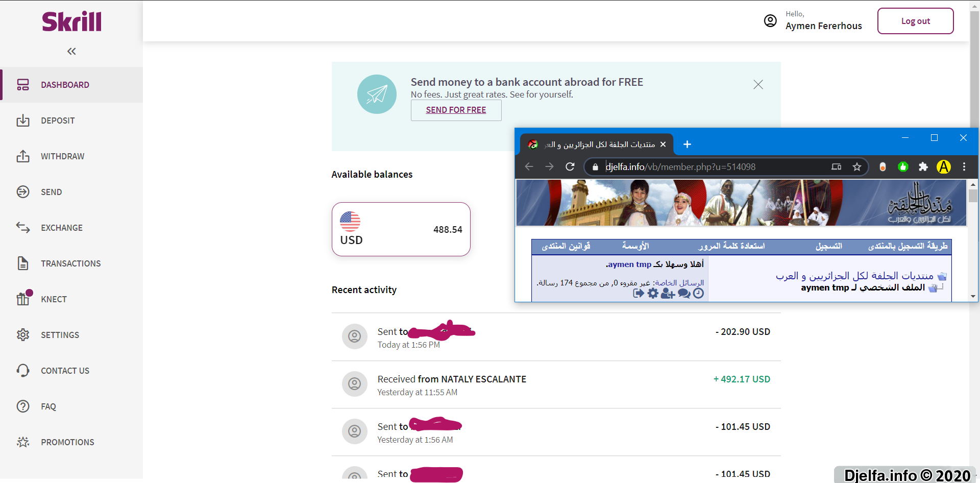This screenshot has height=483, width=980.
Task: Open the Dashboard icon in sidebar
Action: pyautogui.click(x=23, y=85)
